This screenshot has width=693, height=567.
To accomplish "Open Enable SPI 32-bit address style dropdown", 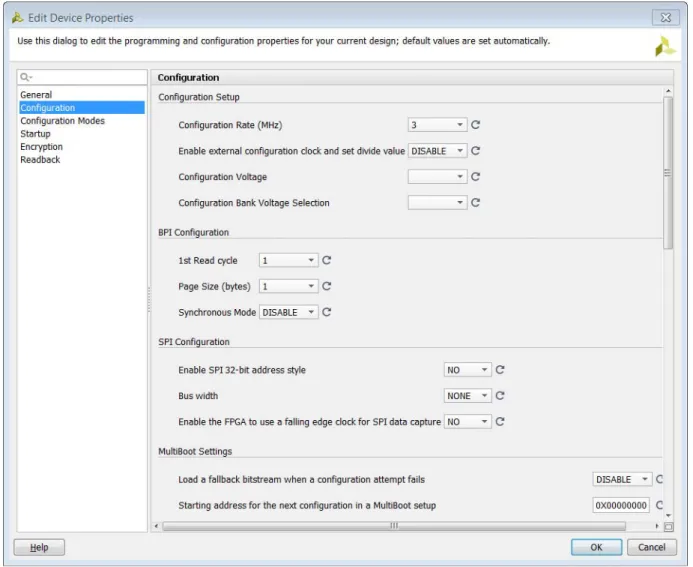I will point(468,370).
